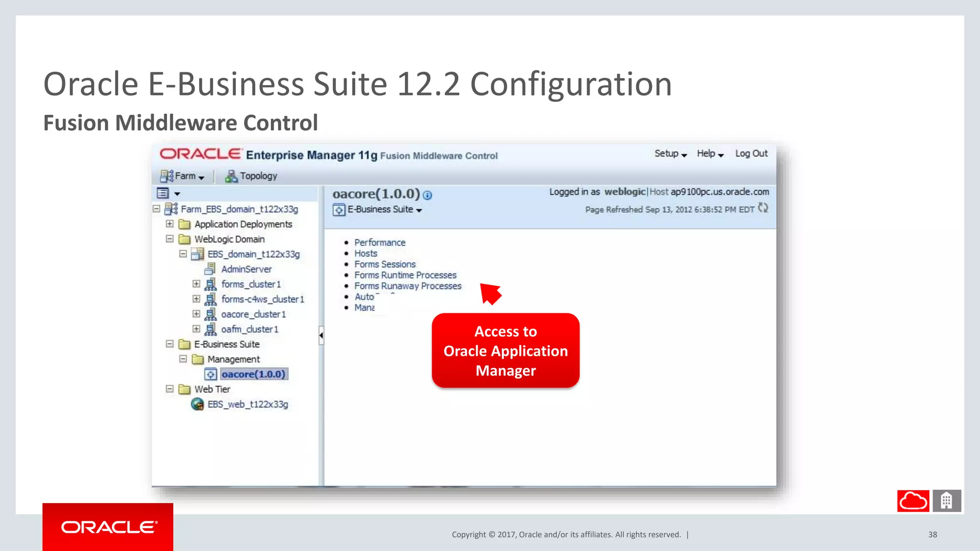
Task: Click the WebLogic Domain folder icon
Action: click(184, 239)
